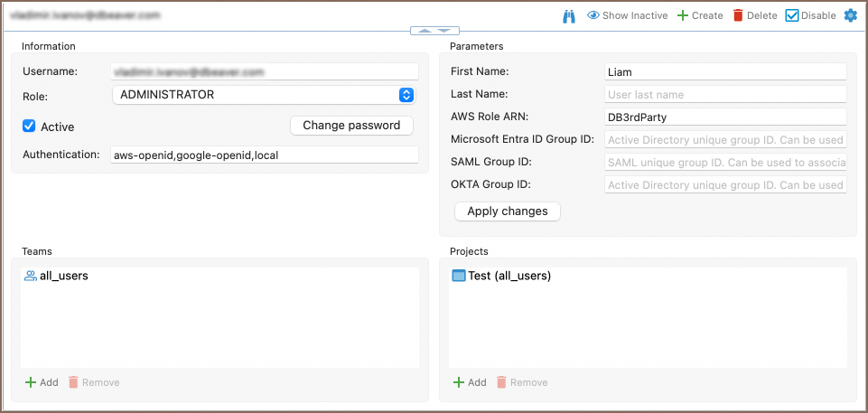Collapse the panel using divider arrows
Screen dimensions: 868x413
[429, 31]
